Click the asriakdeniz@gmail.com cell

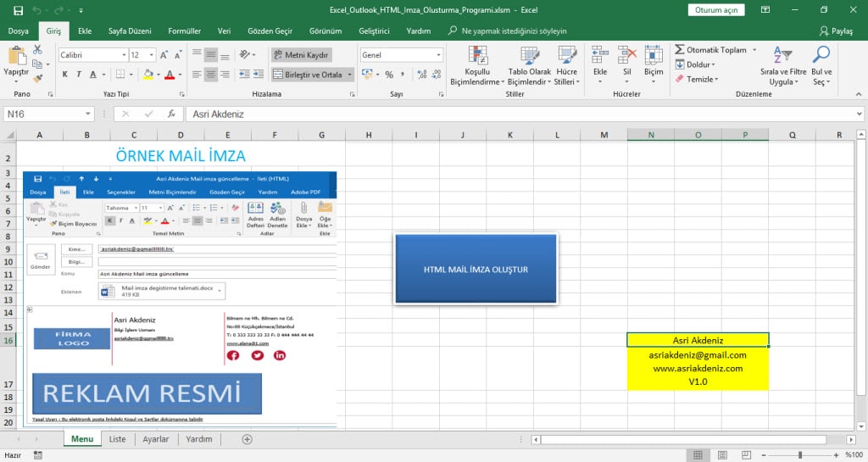[698, 354]
